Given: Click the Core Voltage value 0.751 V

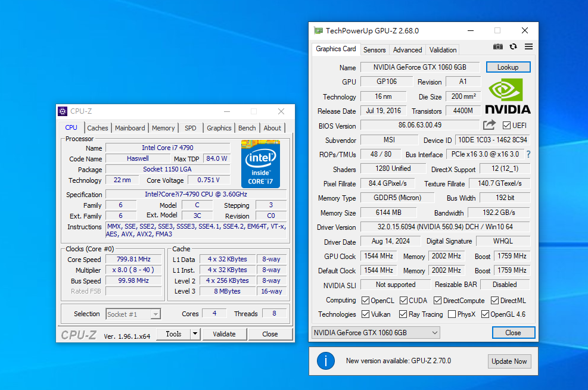Looking at the screenshot, I should tap(209, 180).
